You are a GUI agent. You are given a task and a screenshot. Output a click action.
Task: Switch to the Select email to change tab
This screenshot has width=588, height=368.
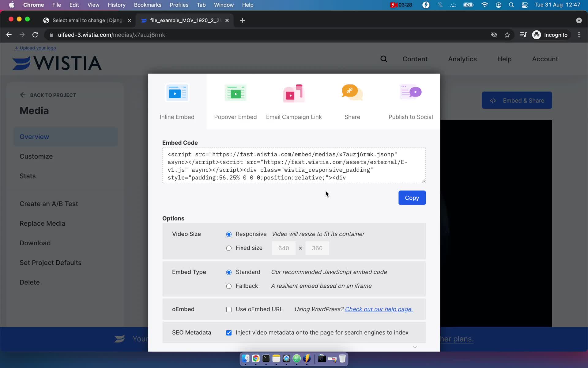pos(87,20)
